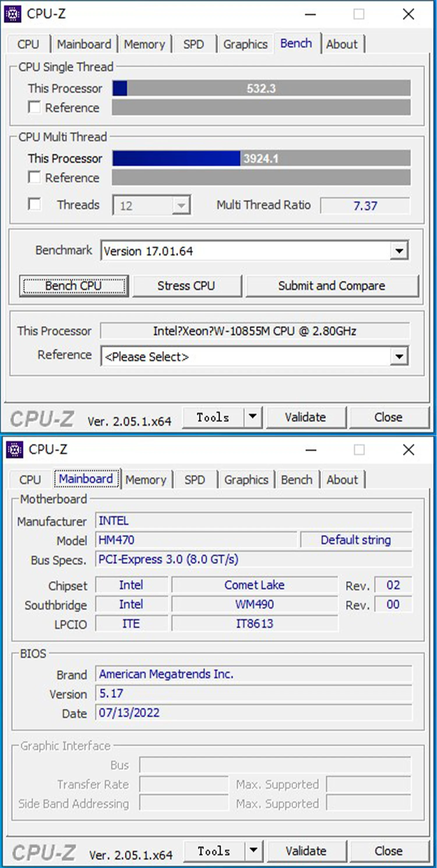Viewport: 437px width, 868px height.
Task: Switch to Mainboard tab in top window
Action: [84, 44]
